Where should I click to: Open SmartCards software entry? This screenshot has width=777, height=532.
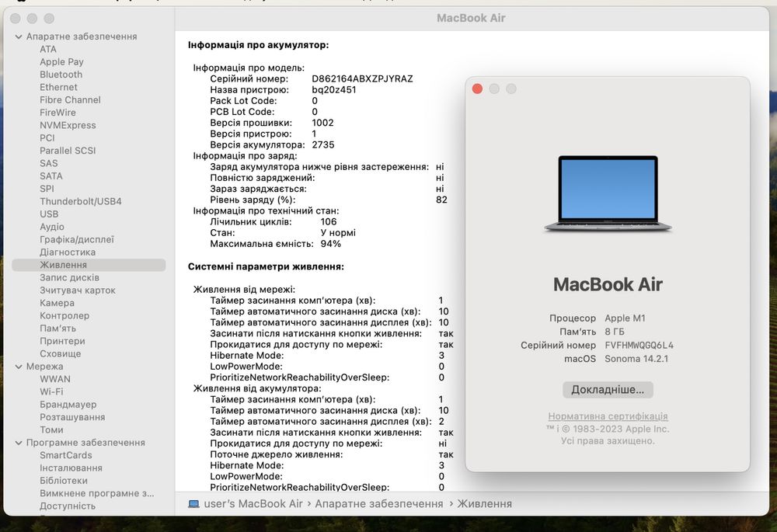pyautogui.click(x=66, y=455)
